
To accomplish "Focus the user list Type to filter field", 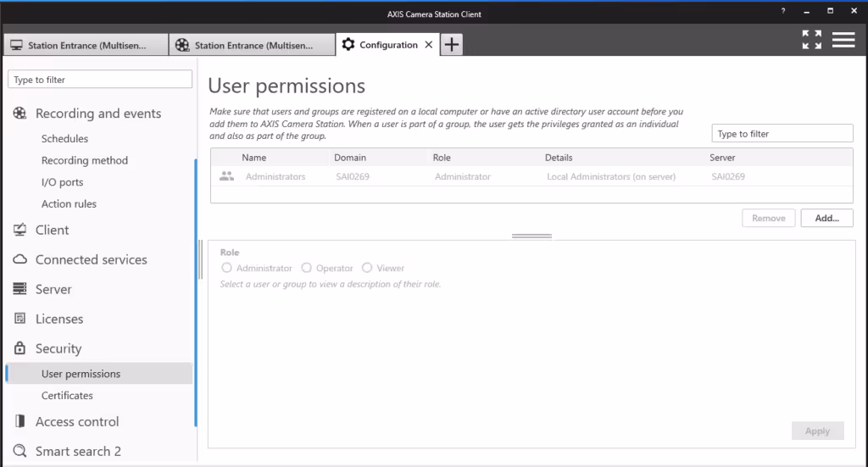I will (782, 133).
